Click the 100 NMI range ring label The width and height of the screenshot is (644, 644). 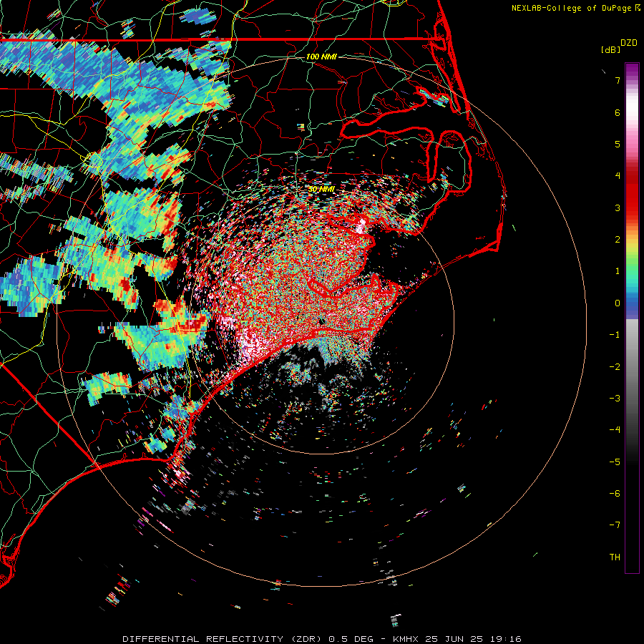point(321,57)
